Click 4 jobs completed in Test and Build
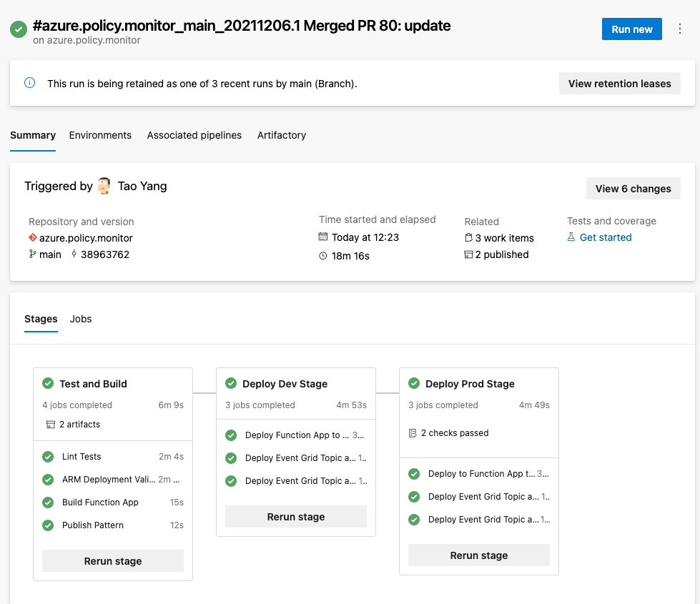The width and height of the screenshot is (700, 604). (77, 405)
